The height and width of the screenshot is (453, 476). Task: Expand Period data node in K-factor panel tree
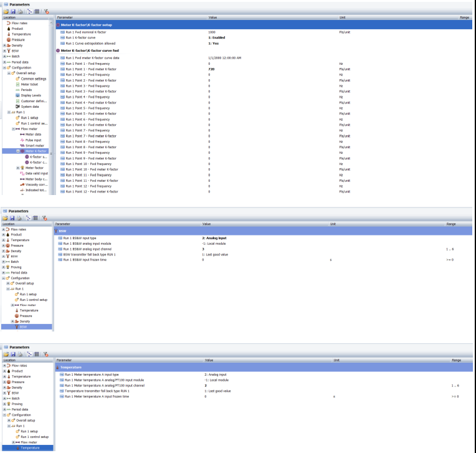point(4,62)
